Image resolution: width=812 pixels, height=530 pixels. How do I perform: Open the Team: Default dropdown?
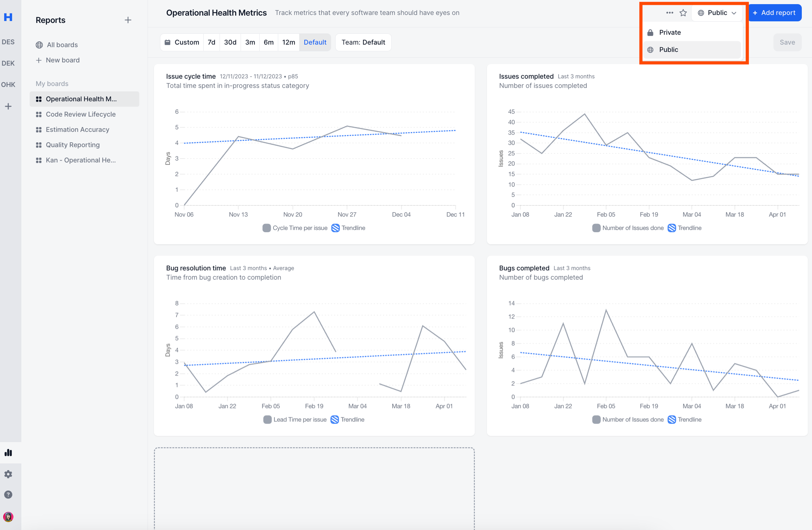[x=363, y=42]
